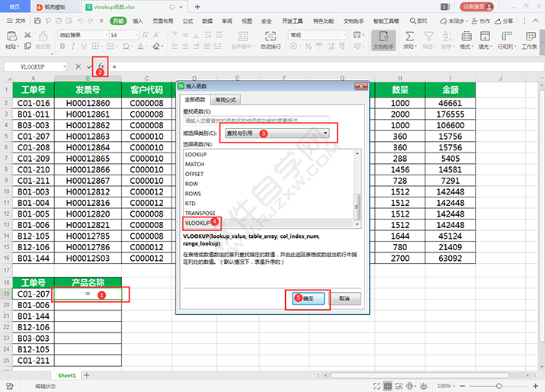Image resolution: width=545 pixels, height=392 pixels.
Task: Click the Share (分享) button
Action: [504, 21]
